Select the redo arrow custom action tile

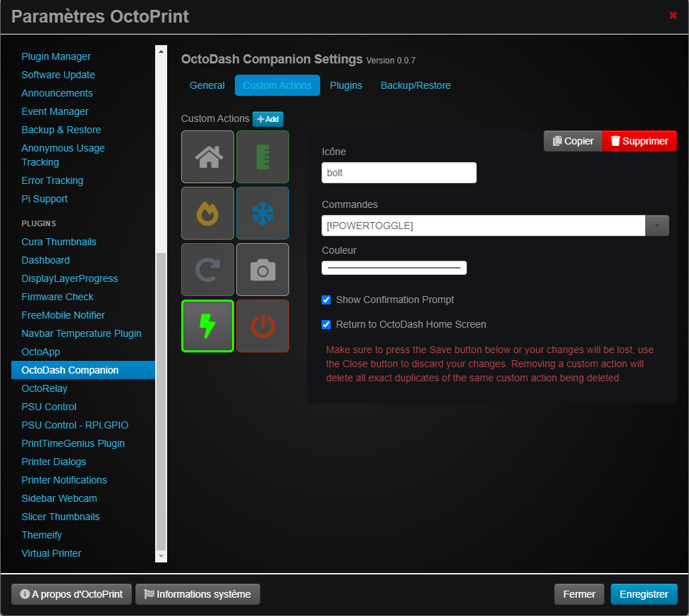(x=207, y=269)
